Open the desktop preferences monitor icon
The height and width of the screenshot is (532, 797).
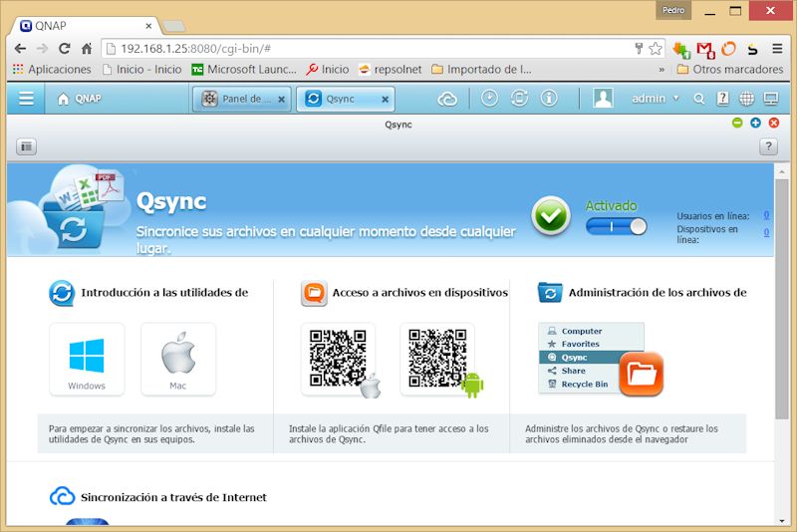pyautogui.click(x=771, y=99)
